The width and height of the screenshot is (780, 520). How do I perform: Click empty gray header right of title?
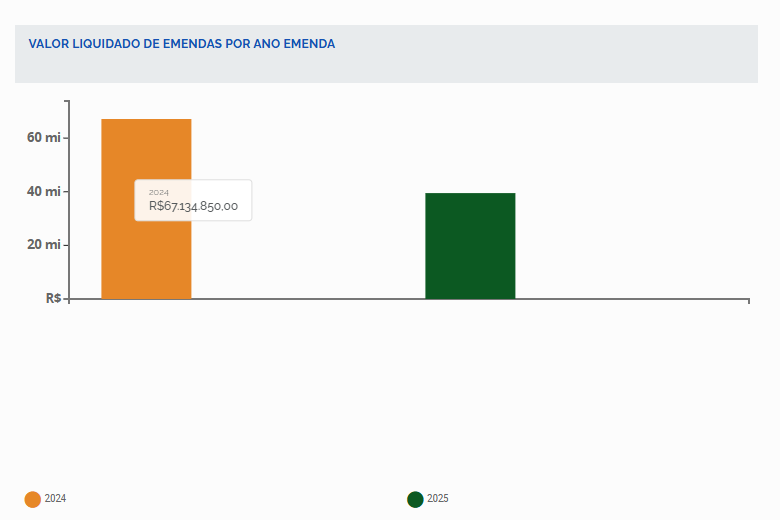(560, 54)
